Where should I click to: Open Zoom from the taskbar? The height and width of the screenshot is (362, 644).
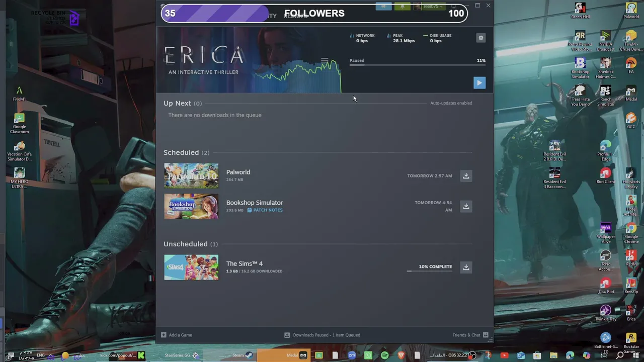point(352,355)
